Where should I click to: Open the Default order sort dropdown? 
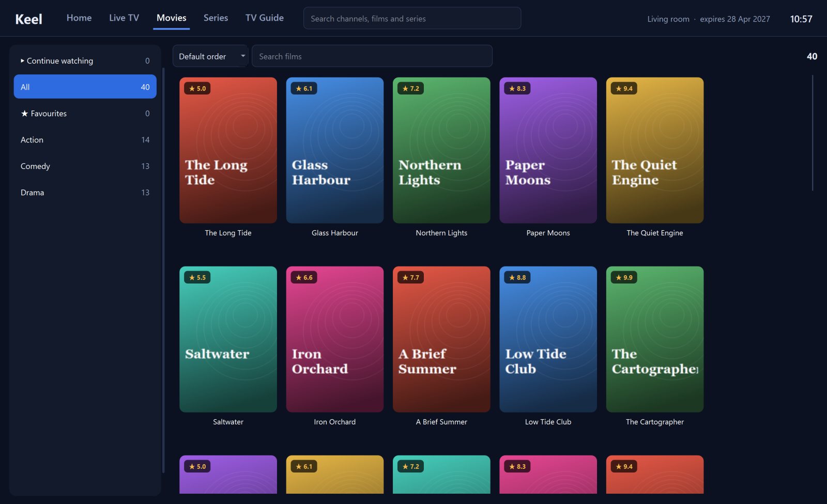[210, 56]
